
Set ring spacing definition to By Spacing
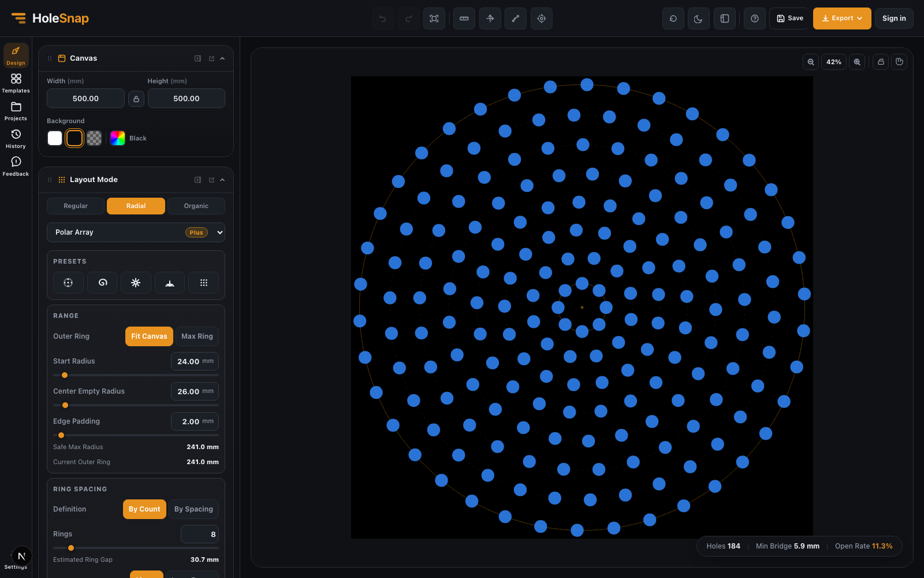click(193, 509)
